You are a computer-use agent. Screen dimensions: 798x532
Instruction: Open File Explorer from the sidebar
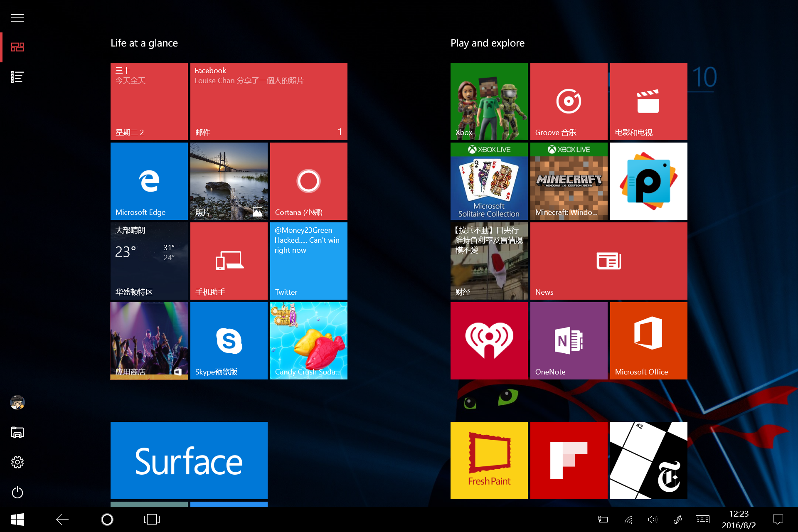[x=17, y=432]
